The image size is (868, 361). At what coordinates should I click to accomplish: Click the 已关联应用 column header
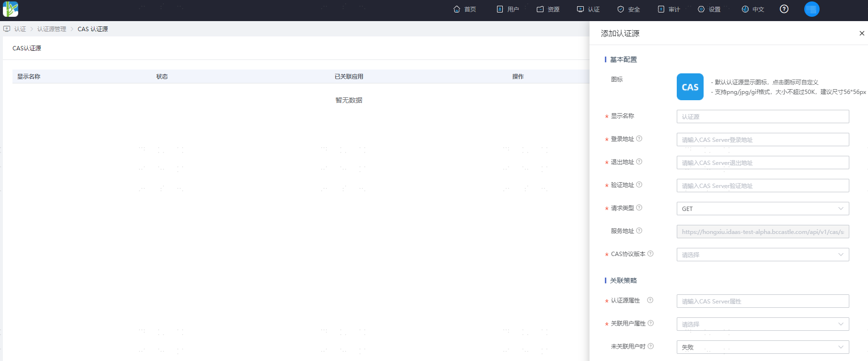349,77
